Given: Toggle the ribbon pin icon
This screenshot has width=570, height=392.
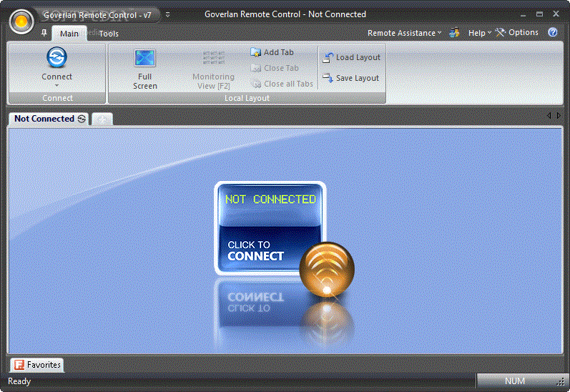Looking at the screenshot, I should tap(44, 33).
